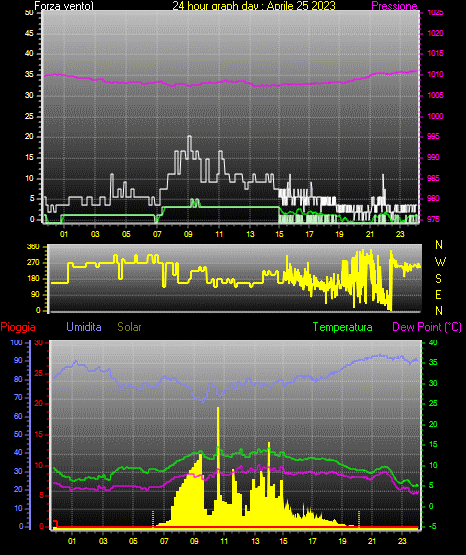This screenshot has width=466, height=555.
Task: Click the Umidita legend label
Action: (x=84, y=327)
